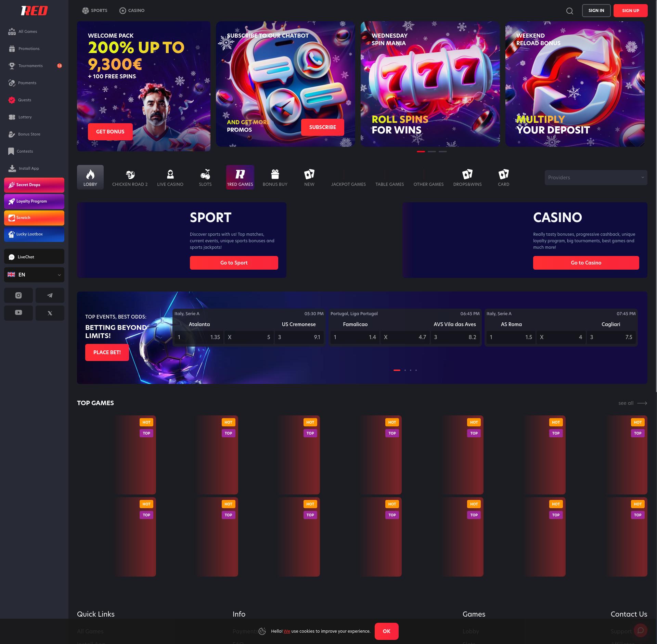The image size is (657, 644).
Task: Open the floating chat bubble icon
Action: pyautogui.click(x=640, y=630)
